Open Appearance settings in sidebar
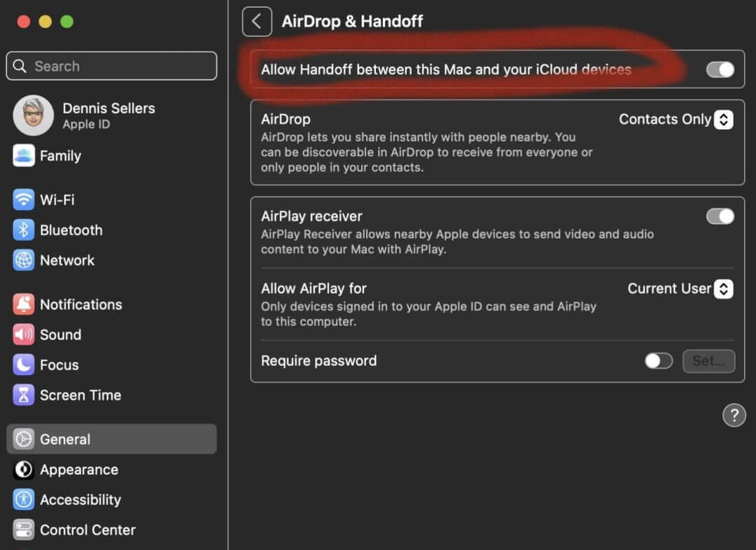 [x=78, y=470]
